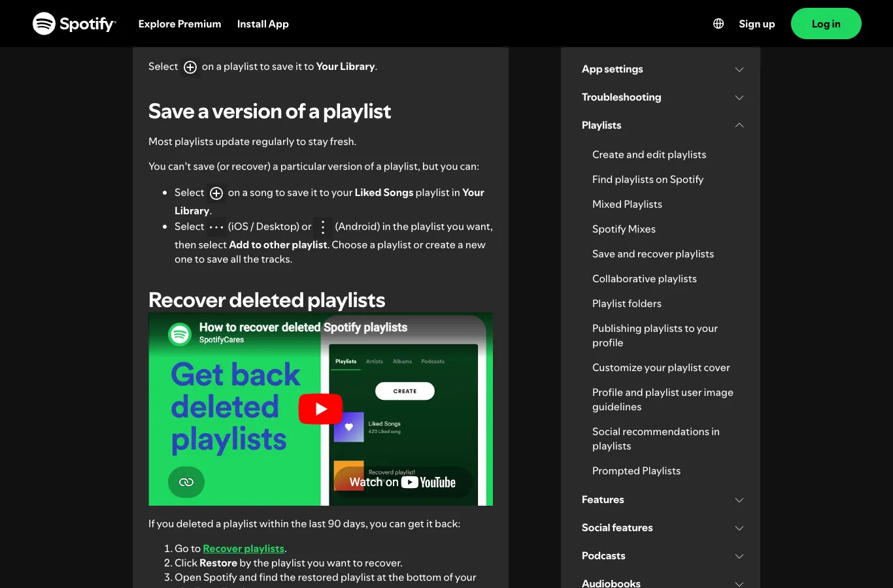Click the Troubleshooting sidebar heading
The height and width of the screenshot is (588, 893).
coord(621,97)
